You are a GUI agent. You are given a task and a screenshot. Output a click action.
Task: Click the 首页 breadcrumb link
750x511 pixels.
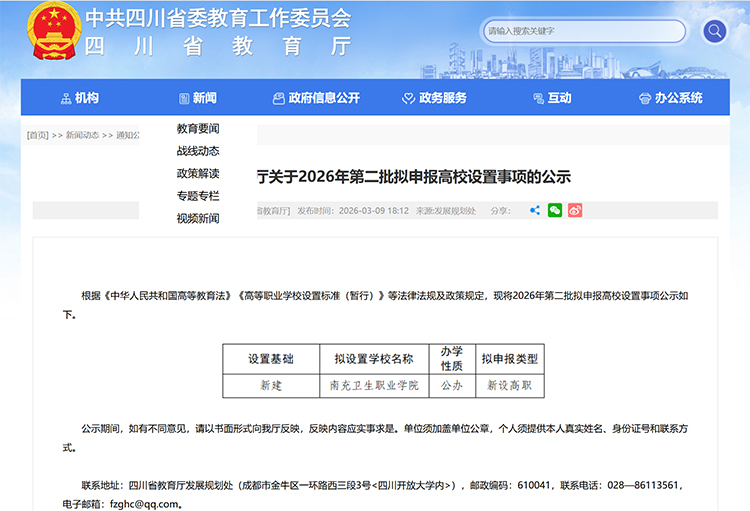click(x=37, y=135)
